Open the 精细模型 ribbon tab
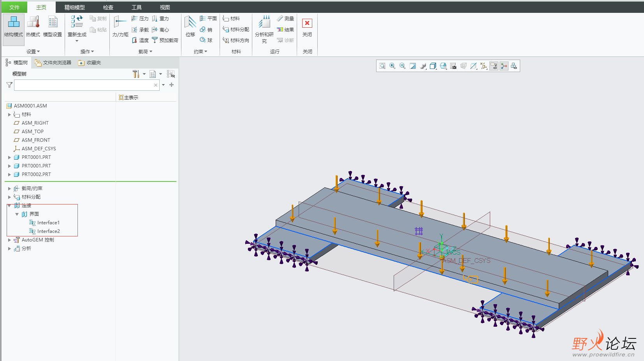This screenshot has width=644, height=361. [74, 7]
